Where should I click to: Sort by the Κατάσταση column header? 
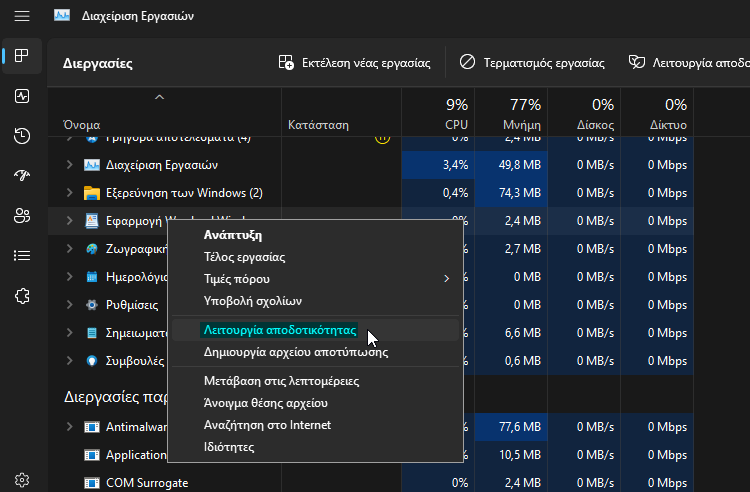click(318, 125)
